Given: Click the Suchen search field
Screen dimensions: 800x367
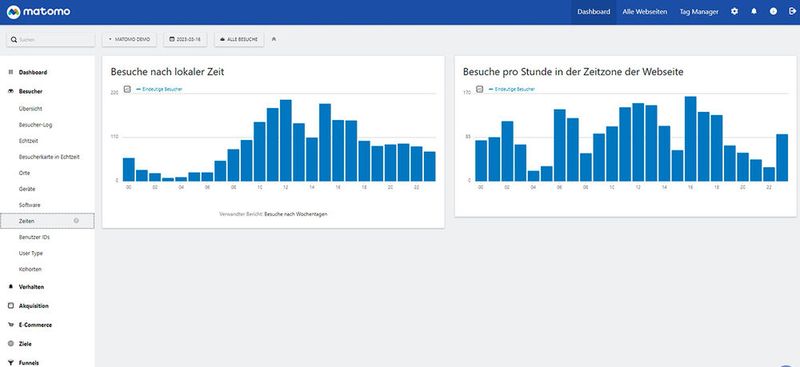Looking at the screenshot, I should 51,39.
